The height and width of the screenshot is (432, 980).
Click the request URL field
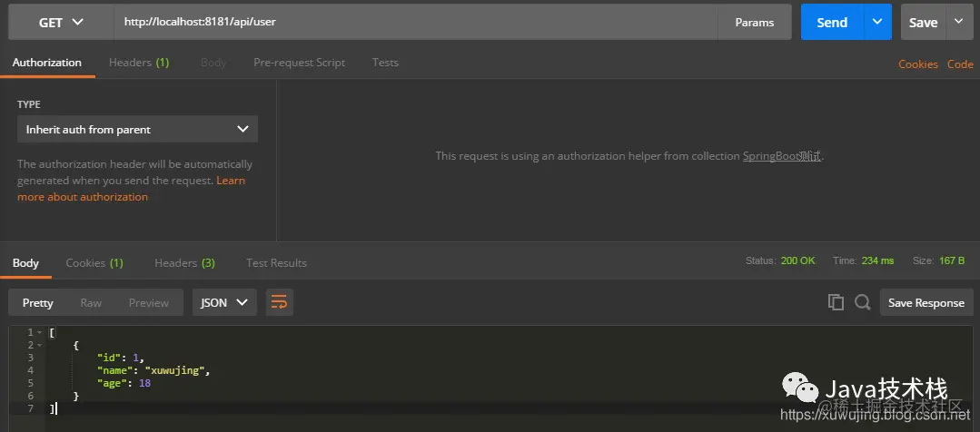coord(416,23)
